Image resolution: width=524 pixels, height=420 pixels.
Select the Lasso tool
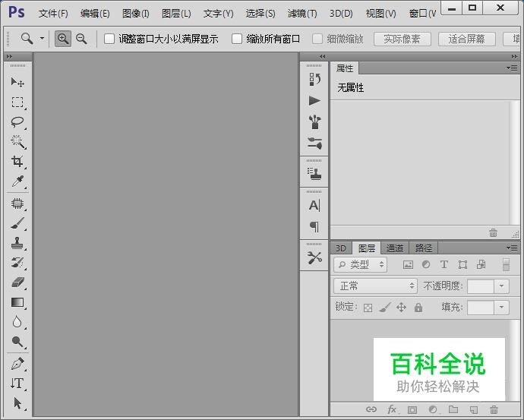[17, 122]
